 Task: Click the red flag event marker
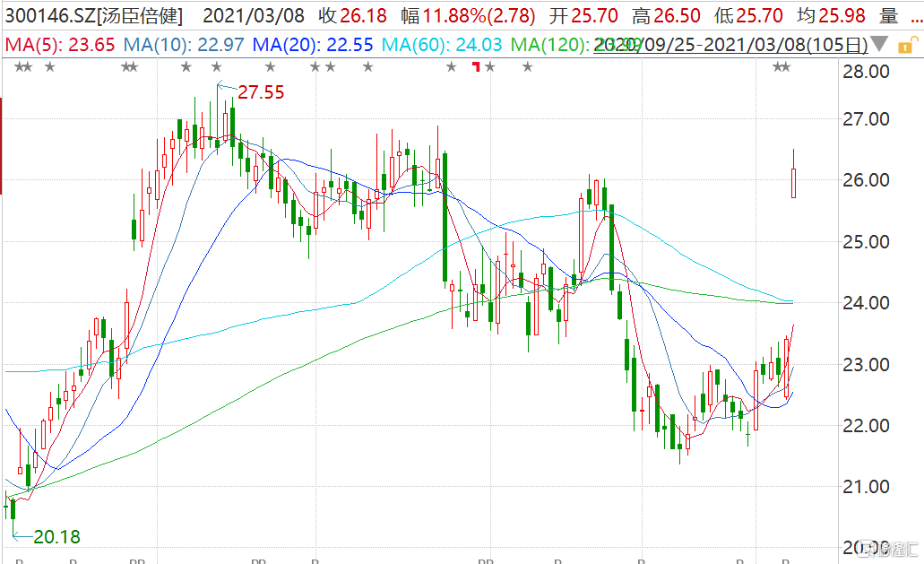click(477, 67)
